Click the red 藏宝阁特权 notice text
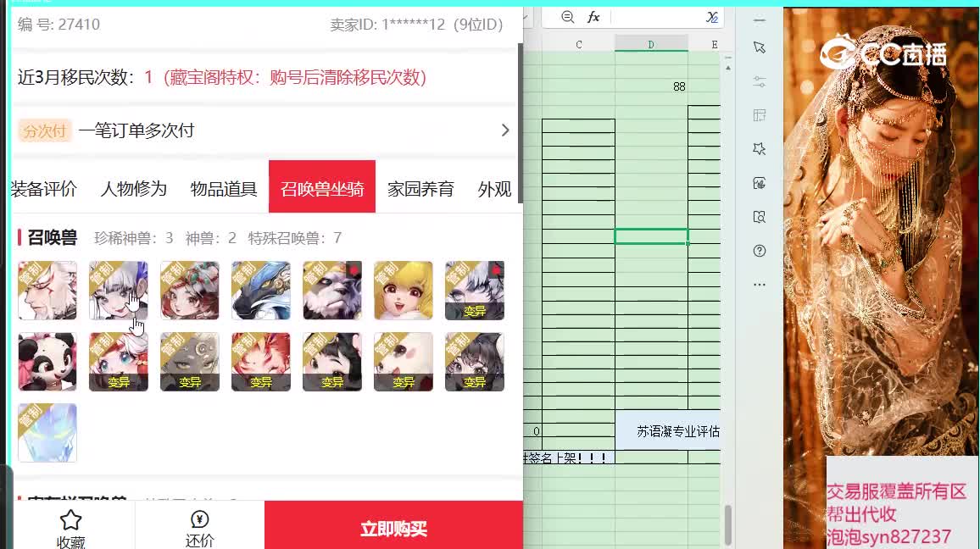The width and height of the screenshot is (980, 549). point(294,77)
